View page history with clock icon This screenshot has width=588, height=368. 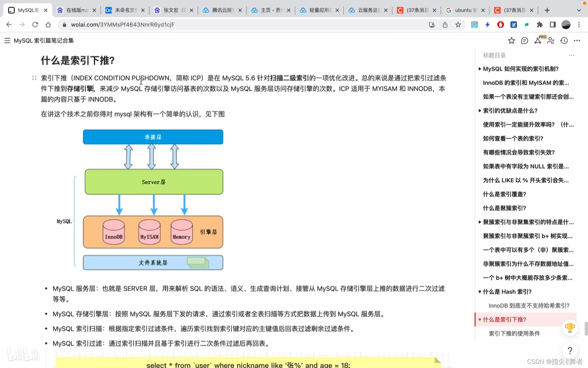tap(564, 41)
